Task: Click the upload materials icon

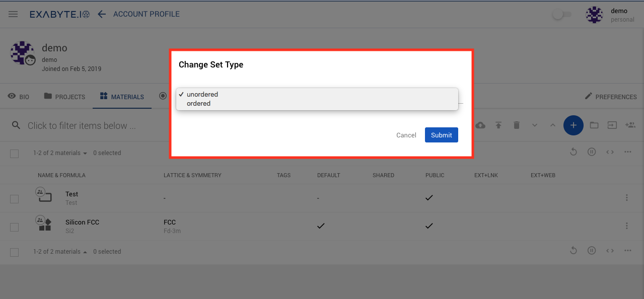Action: [x=498, y=125]
